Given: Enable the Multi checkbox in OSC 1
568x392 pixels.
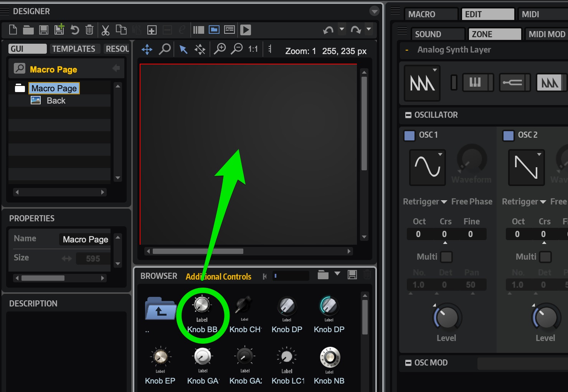Looking at the screenshot, I should pos(446,257).
